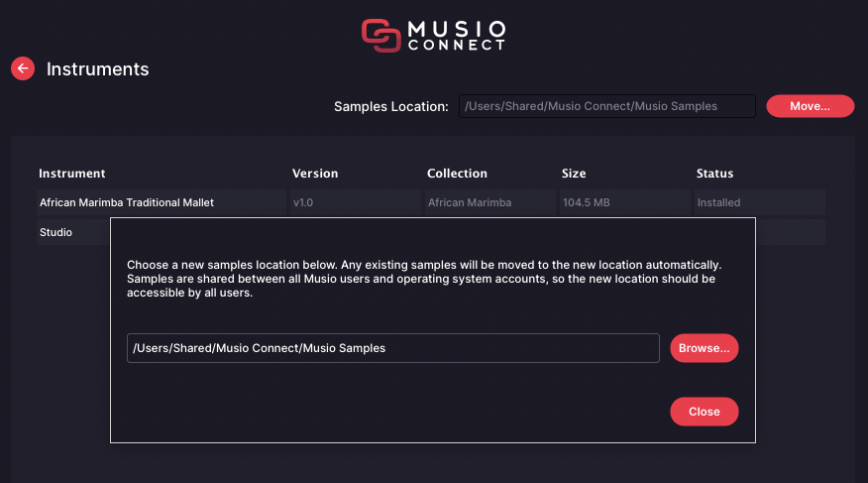Click the v1.0 version cell

pos(356,202)
